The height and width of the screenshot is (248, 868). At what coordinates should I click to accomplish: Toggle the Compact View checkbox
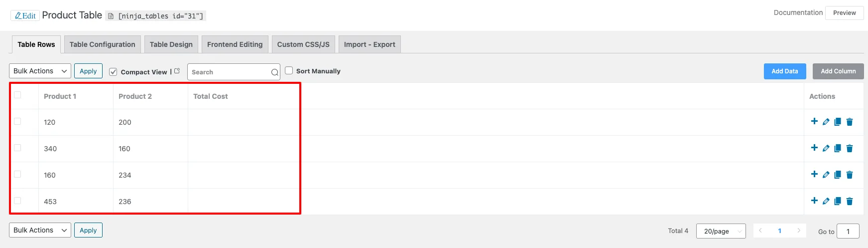[113, 72]
